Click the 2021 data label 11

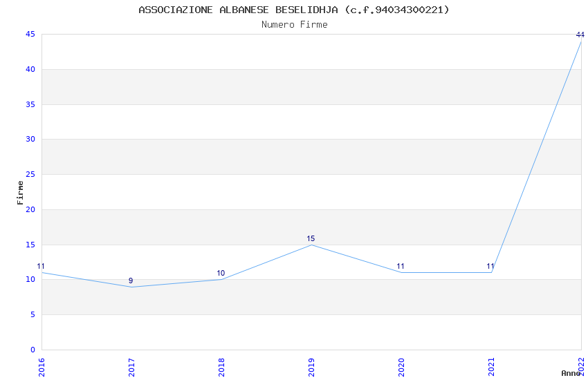coord(490,267)
